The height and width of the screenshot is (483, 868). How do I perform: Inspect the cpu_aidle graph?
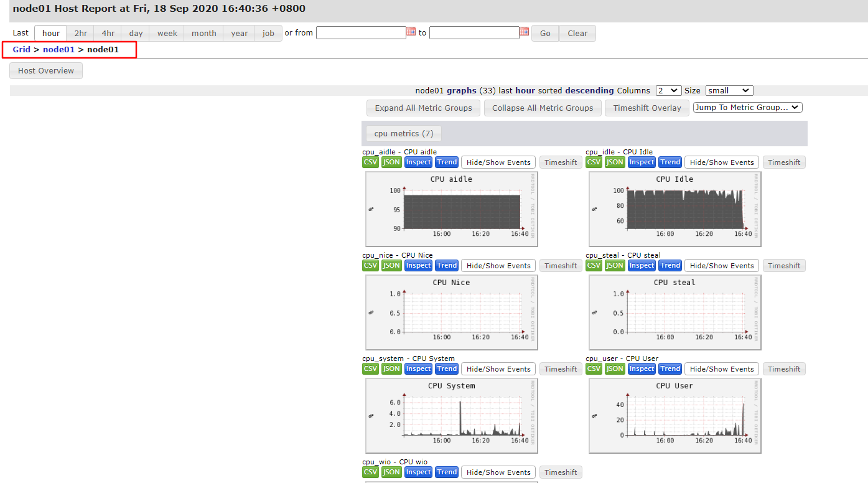[x=418, y=162]
